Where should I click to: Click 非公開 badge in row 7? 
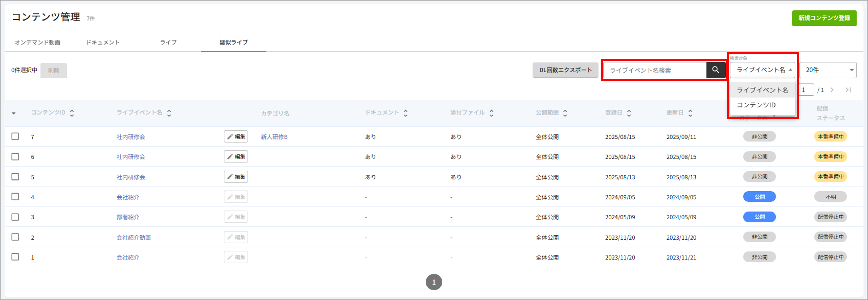point(759,136)
